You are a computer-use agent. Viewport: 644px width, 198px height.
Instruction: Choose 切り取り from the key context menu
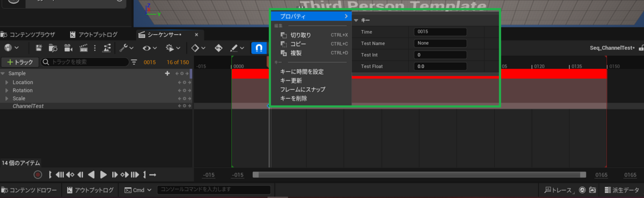pos(311,35)
